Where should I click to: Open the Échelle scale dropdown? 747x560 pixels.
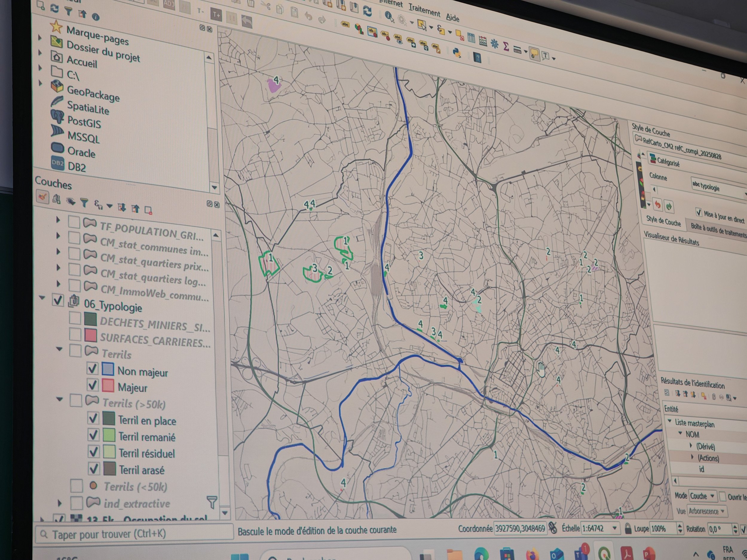click(x=614, y=528)
